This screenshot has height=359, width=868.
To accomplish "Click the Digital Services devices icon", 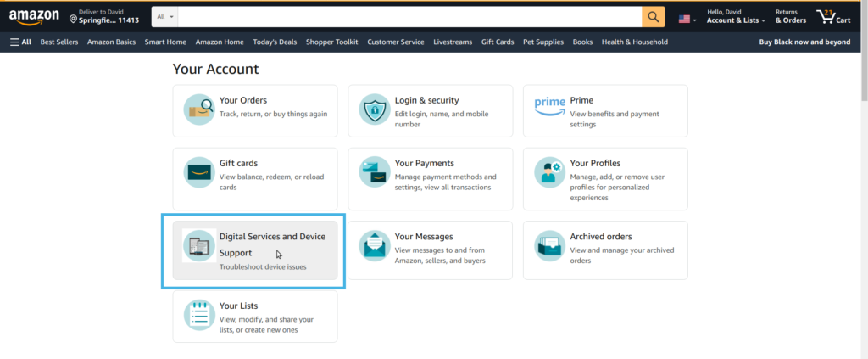I will click(199, 245).
